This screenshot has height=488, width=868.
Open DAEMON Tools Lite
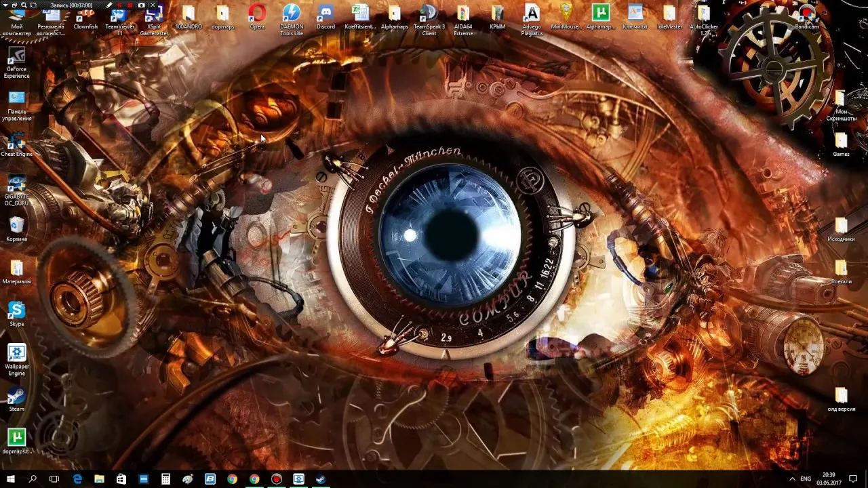[292, 20]
